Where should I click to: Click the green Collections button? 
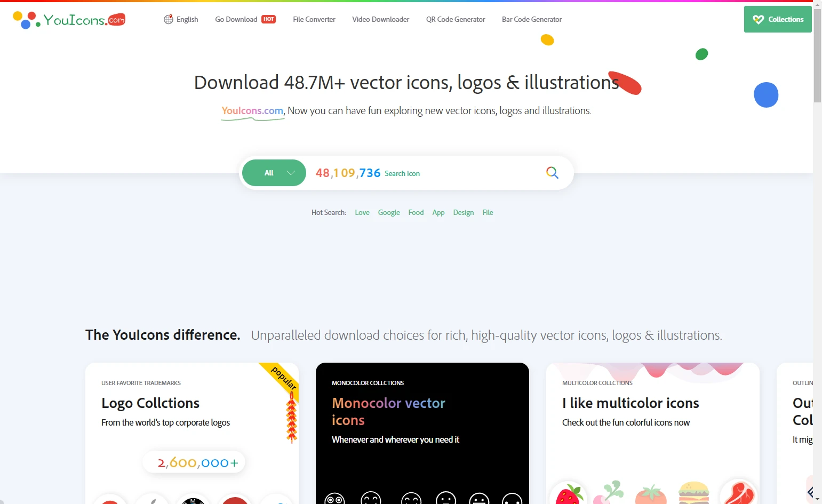778,19
